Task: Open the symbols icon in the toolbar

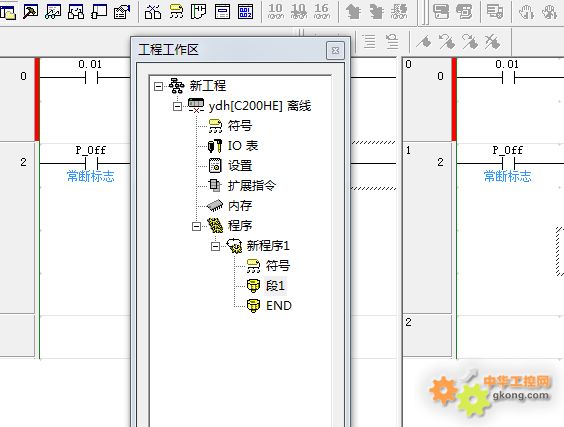Action: [176, 12]
